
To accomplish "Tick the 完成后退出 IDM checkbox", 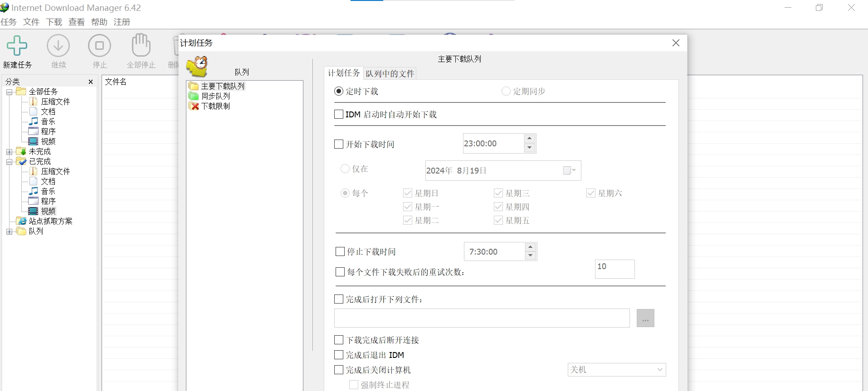I will tap(339, 355).
